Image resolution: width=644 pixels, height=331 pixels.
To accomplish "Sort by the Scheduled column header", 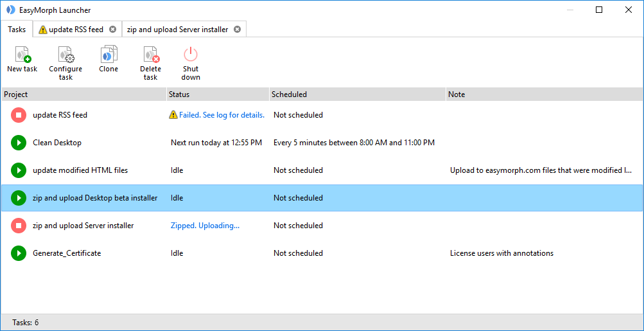I will (358, 94).
